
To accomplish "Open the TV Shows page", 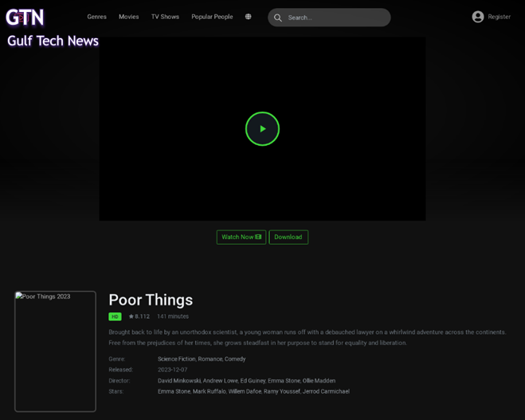I will click(x=165, y=17).
